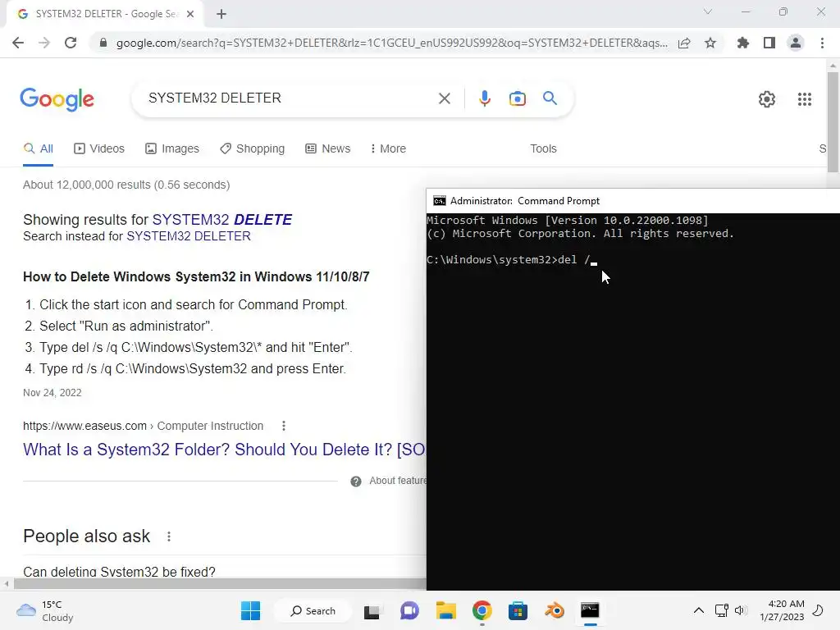Start voice search with microphone
840x630 pixels.
click(484, 98)
